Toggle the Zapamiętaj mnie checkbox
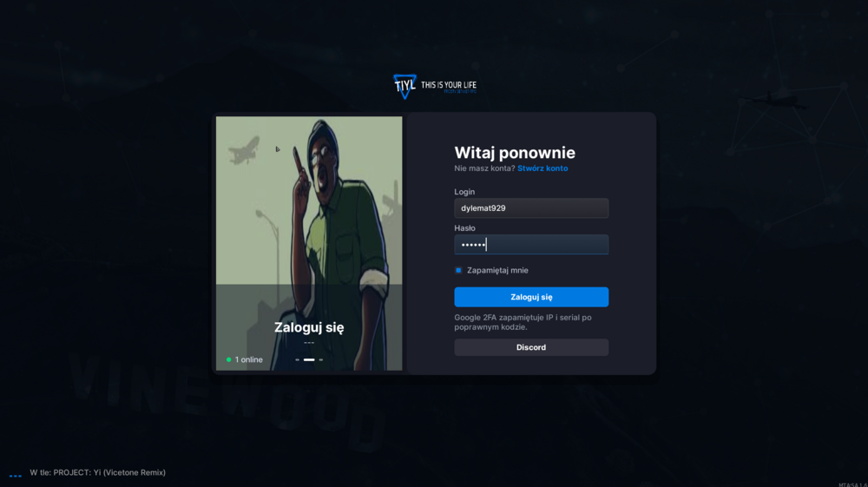868x487 pixels. coord(458,270)
